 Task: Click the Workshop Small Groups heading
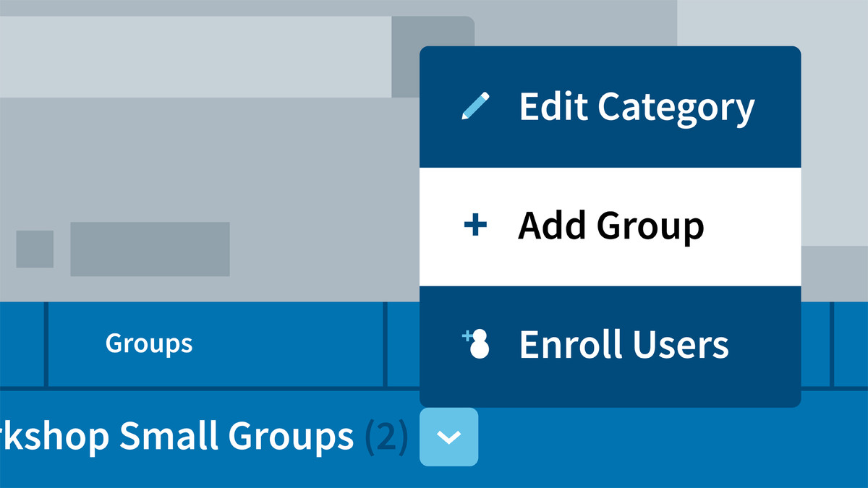point(177,436)
